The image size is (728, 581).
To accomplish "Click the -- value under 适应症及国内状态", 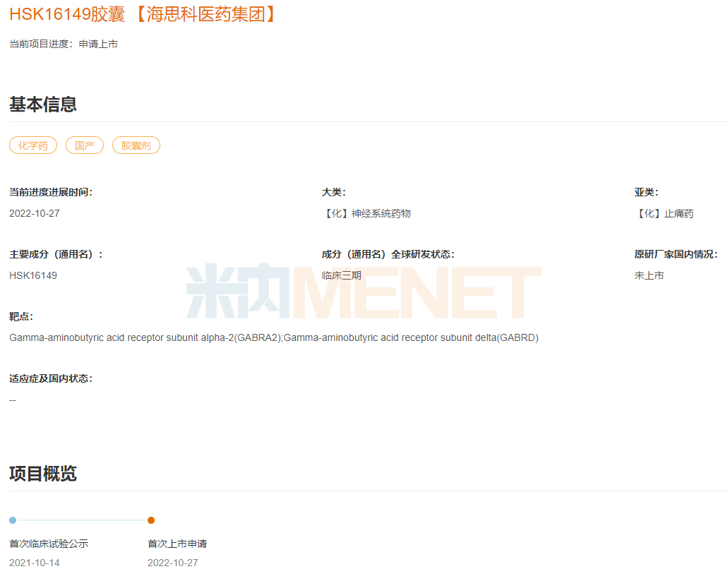I will (x=13, y=400).
